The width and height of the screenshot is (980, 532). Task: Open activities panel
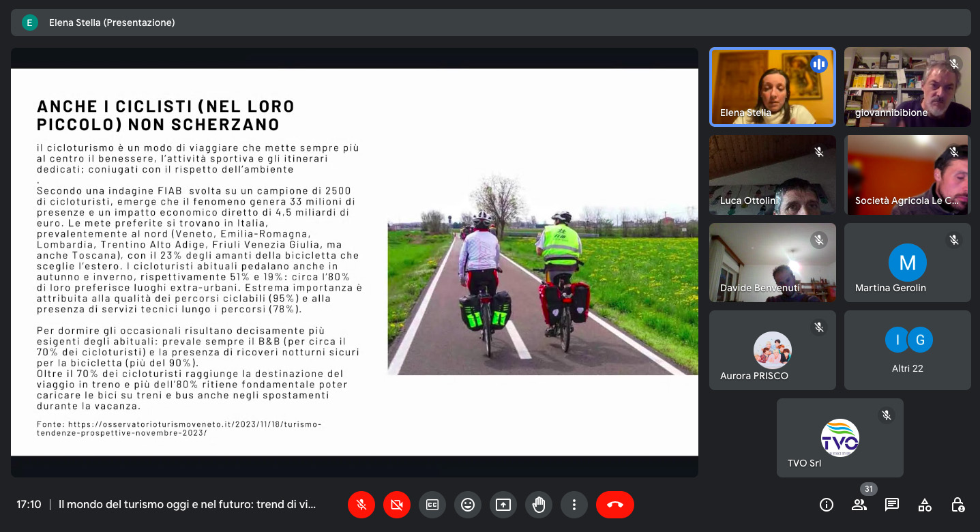pyautogui.click(x=925, y=505)
